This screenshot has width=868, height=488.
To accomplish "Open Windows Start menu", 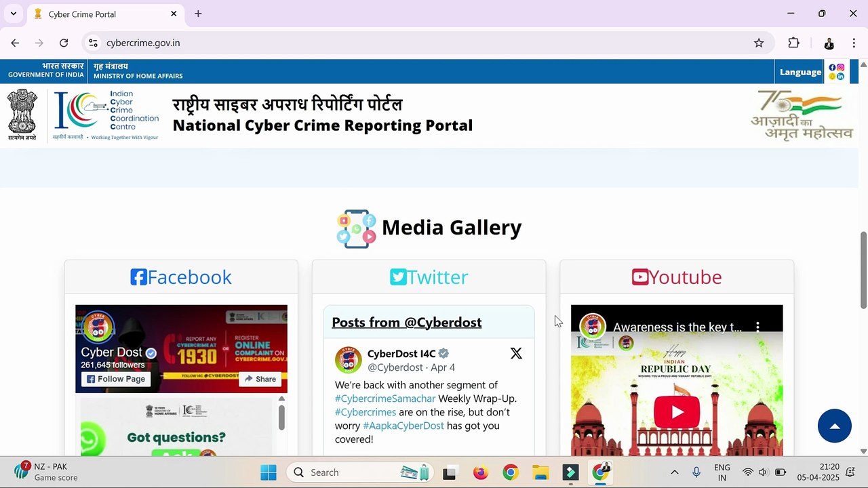I will pos(269,472).
